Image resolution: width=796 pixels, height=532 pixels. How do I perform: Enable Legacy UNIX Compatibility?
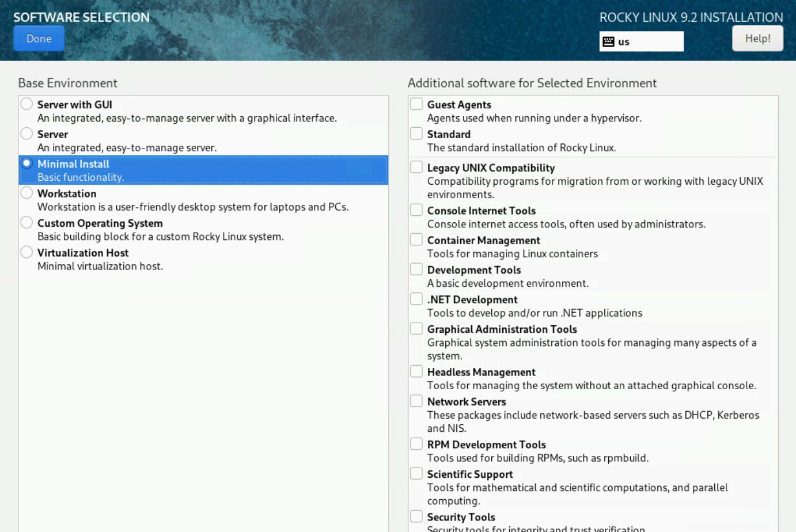pyautogui.click(x=416, y=166)
